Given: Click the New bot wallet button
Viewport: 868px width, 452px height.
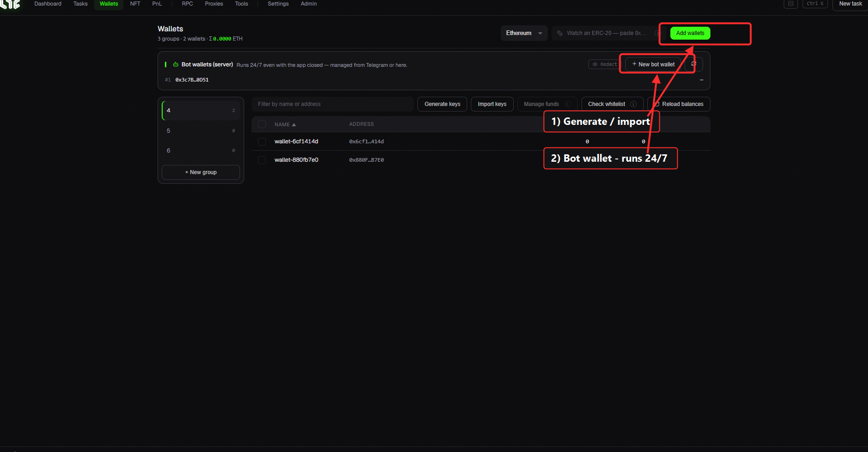Looking at the screenshot, I should click(653, 65).
